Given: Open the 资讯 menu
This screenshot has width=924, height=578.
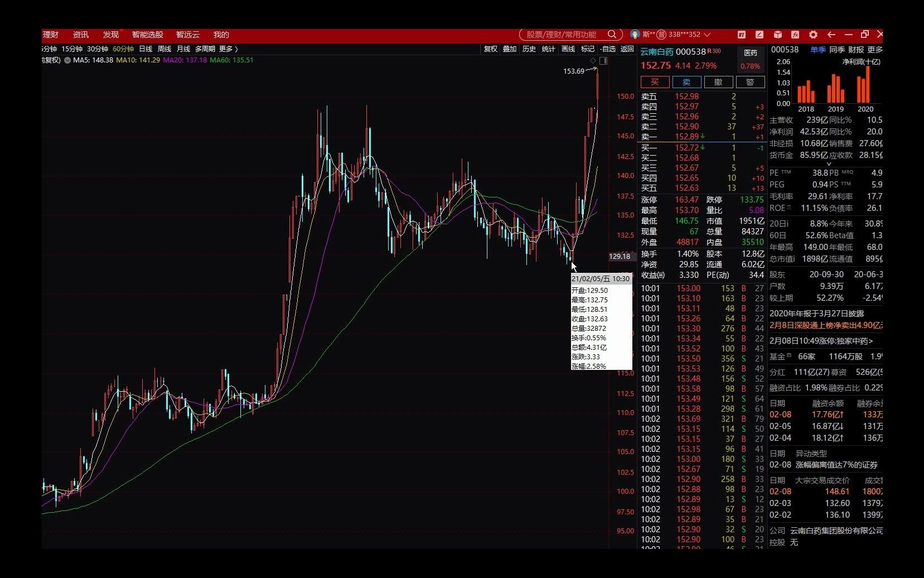Looking at the screenshot, I should coord(81,35).
